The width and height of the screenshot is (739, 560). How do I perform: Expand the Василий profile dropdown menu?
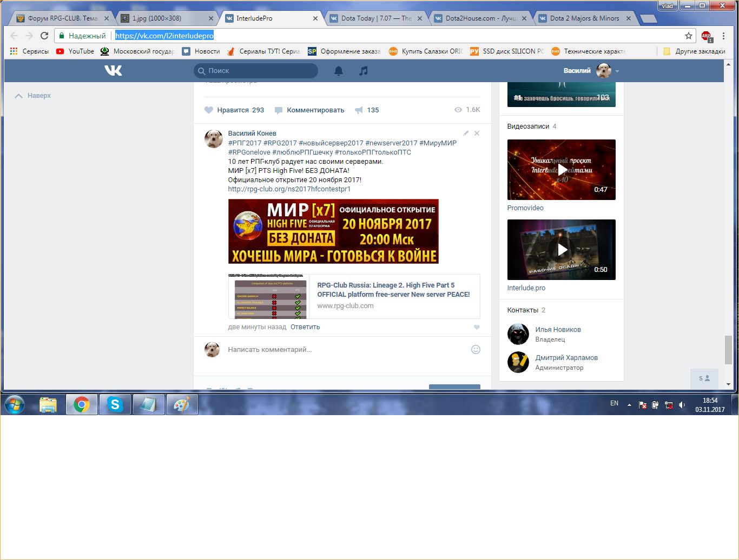617,71
